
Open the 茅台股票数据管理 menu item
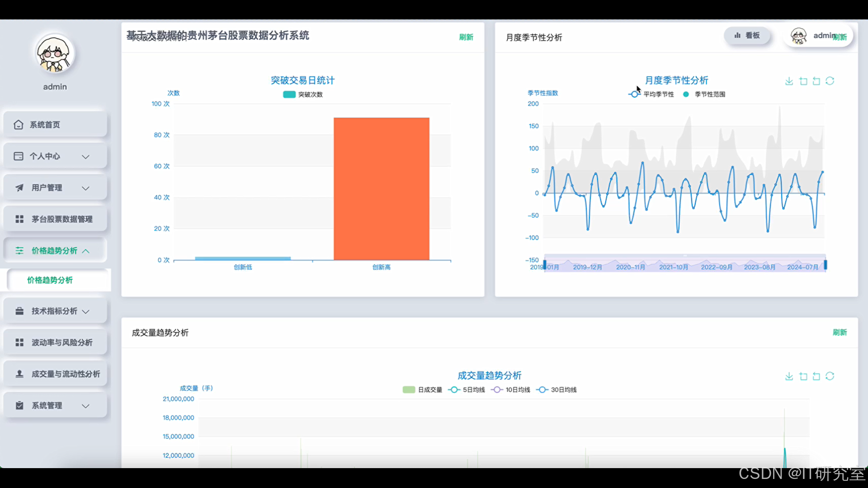coord(55,219)
